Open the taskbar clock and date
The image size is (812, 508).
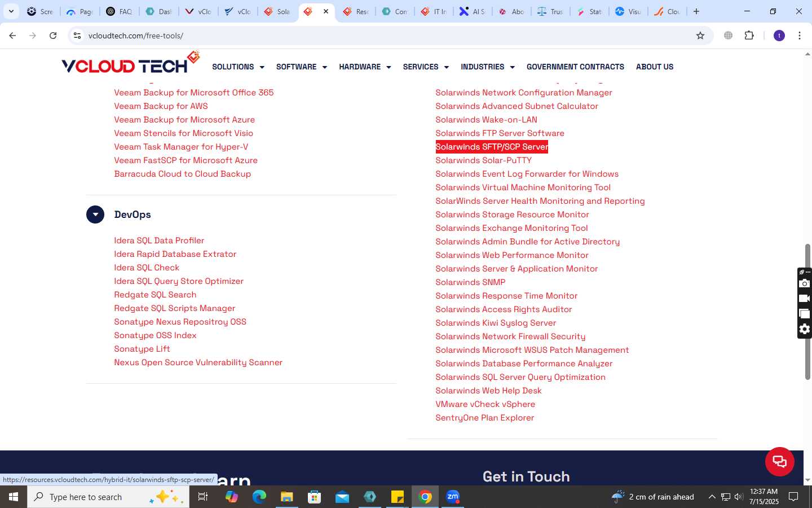(x=764, y=497)
